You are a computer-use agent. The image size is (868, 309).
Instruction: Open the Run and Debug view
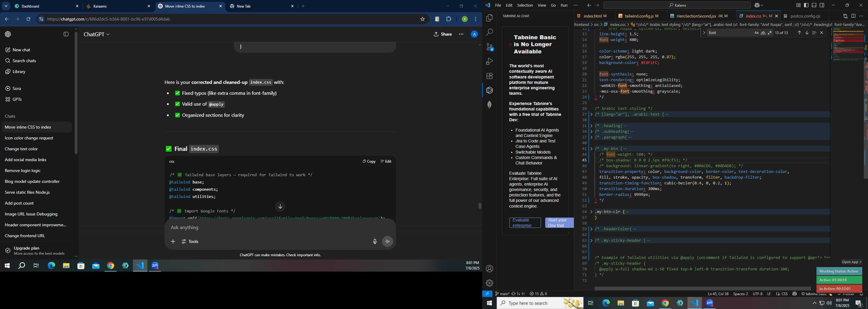click(489, 61)
